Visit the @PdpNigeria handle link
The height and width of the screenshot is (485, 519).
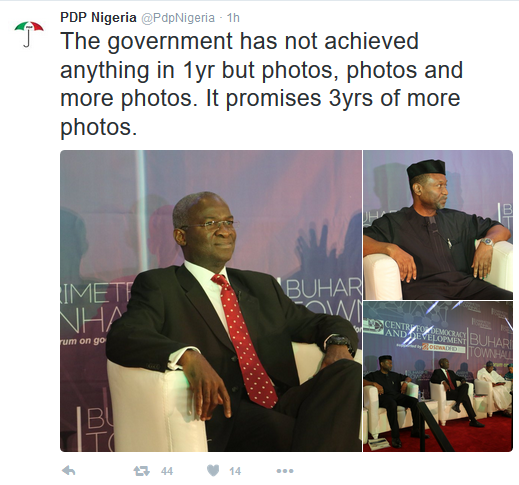[178, 18]
